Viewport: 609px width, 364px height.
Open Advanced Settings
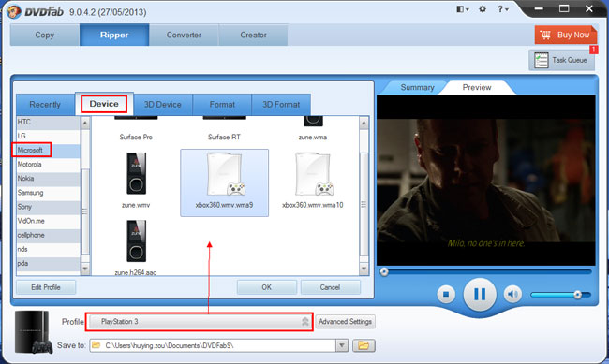pos(346,322)
